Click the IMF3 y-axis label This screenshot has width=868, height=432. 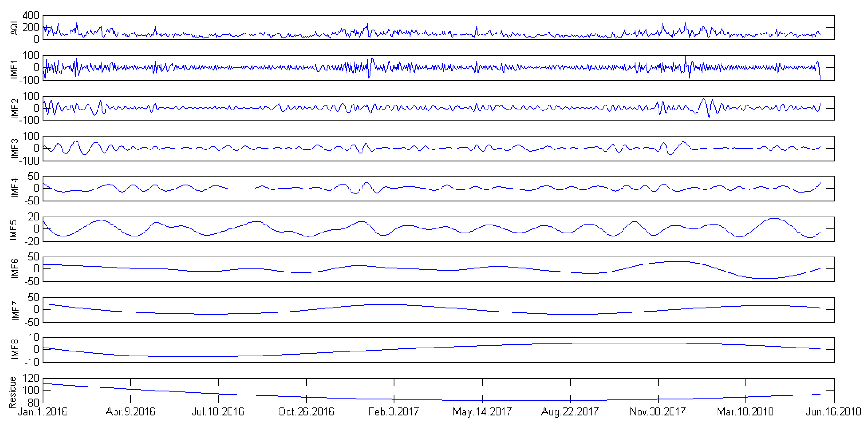tap(14, 148)
